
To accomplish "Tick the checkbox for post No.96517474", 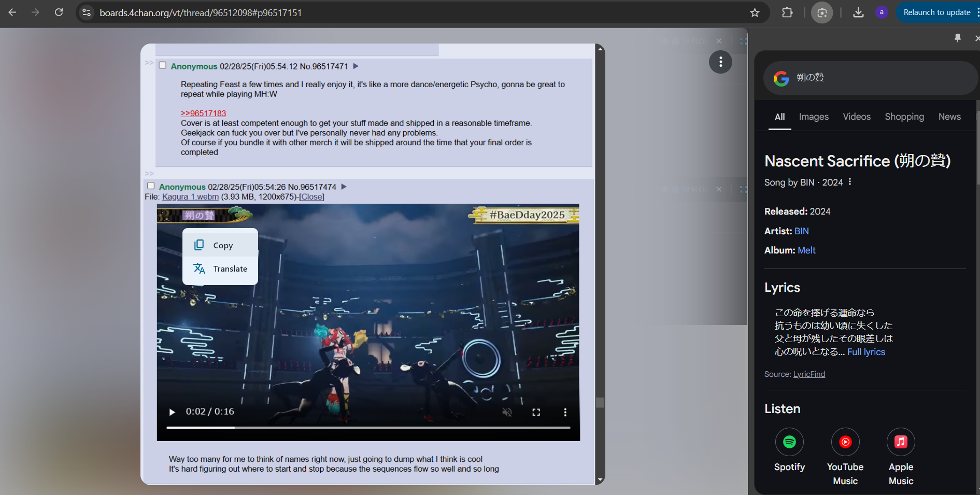I will click(151, 186).
